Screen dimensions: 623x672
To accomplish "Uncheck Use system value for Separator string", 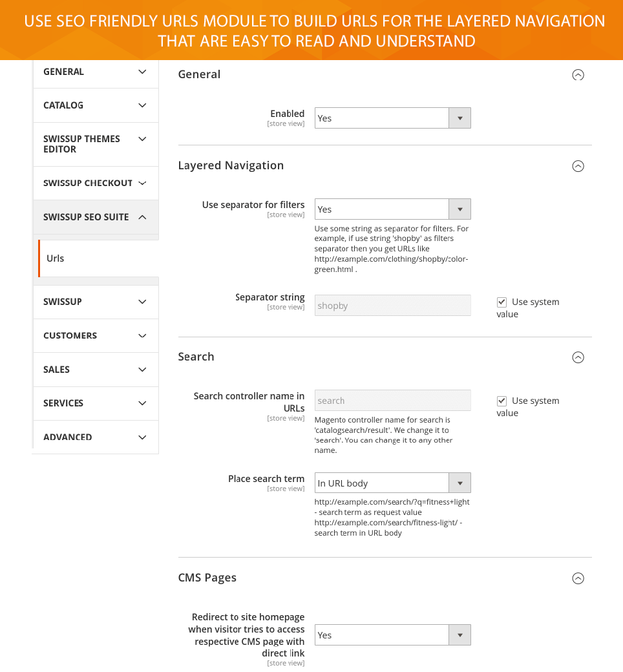I will tap(502, 302).
